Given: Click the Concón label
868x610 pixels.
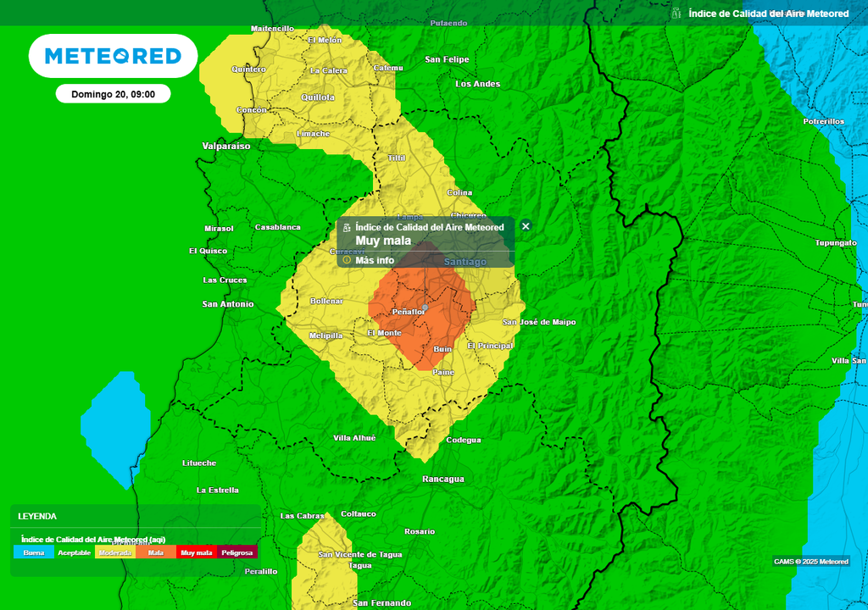Looking at the screenshot, I should 251,109.
